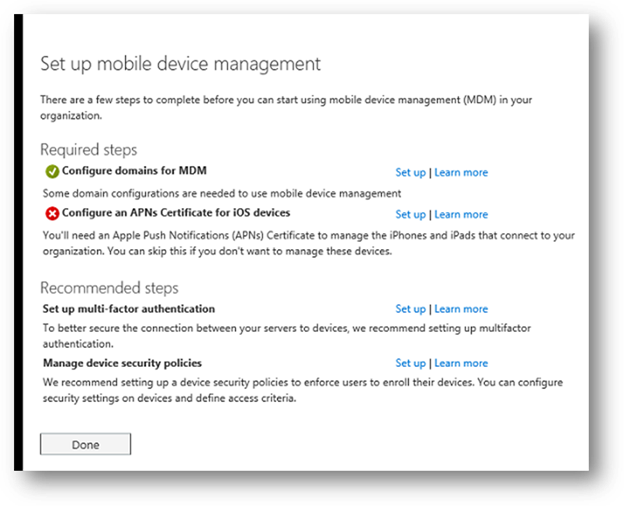
Task: Open Set up for Configure domains for MDM
Action: click(410, 172)
